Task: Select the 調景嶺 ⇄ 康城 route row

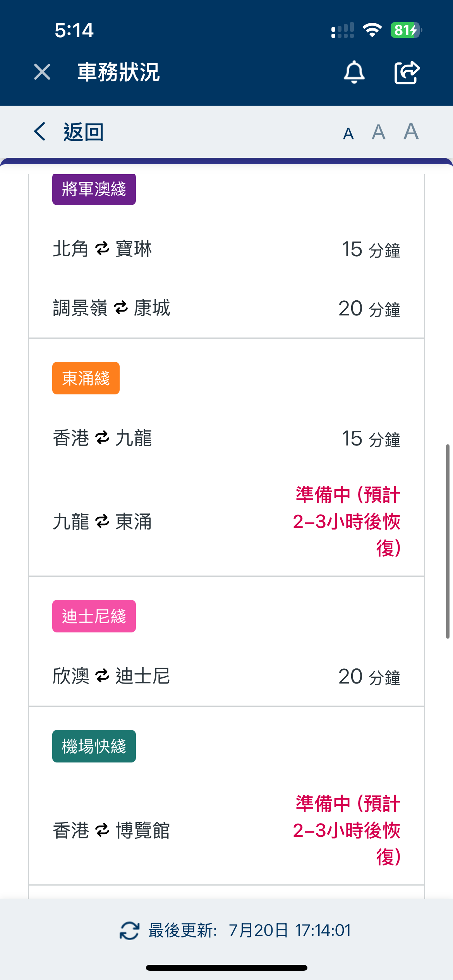Action: 226,308
